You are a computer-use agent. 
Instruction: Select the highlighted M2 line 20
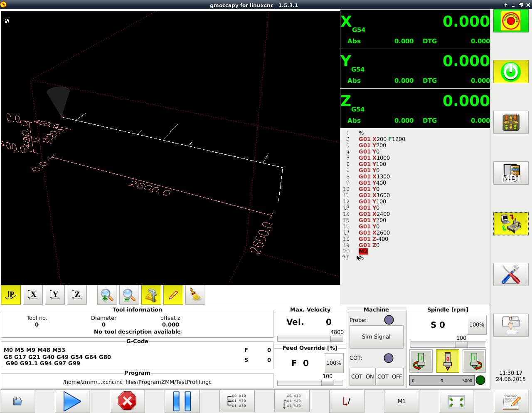click(363, 252)
